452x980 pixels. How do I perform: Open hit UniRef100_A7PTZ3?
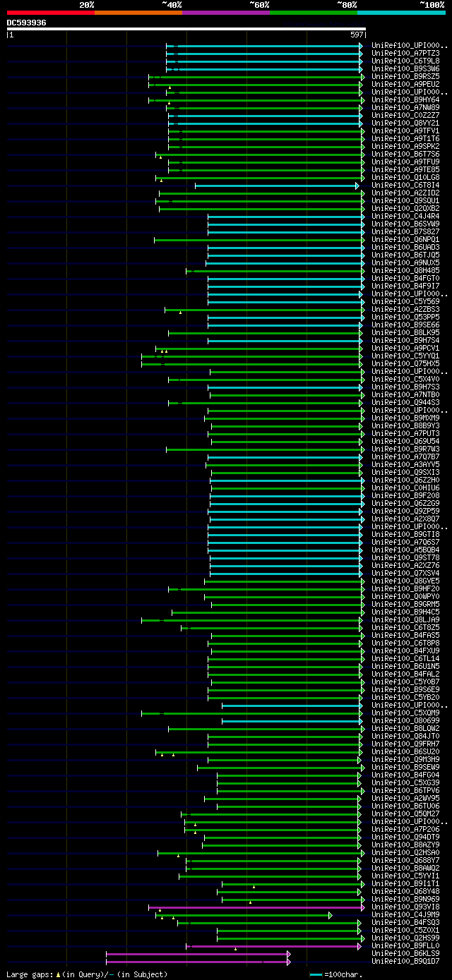pyautogui.click(x=406, y=53)
